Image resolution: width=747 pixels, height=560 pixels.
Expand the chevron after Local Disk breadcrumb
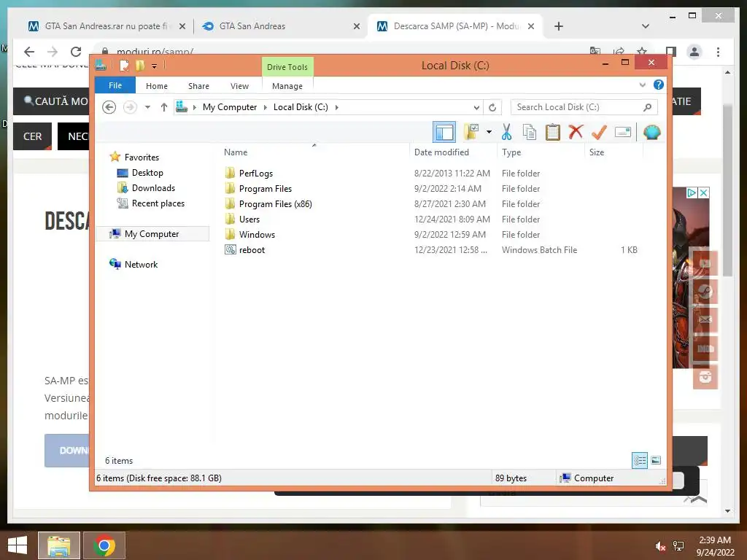(x=336, y=107)
